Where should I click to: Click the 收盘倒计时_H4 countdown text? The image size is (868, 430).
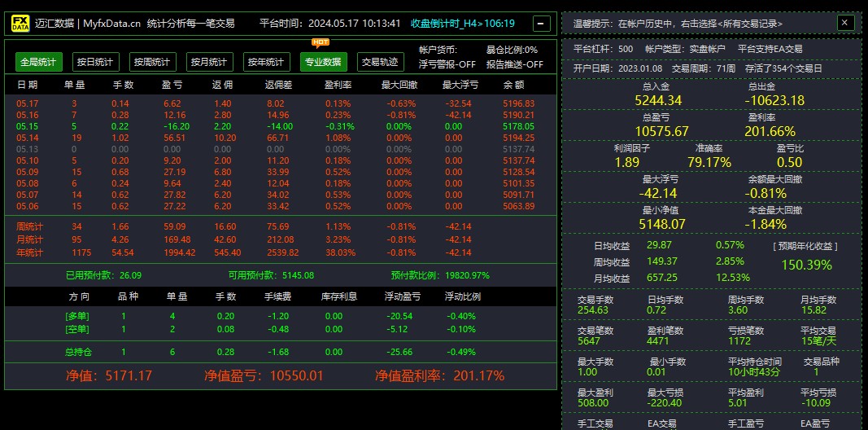coord(463,24)
